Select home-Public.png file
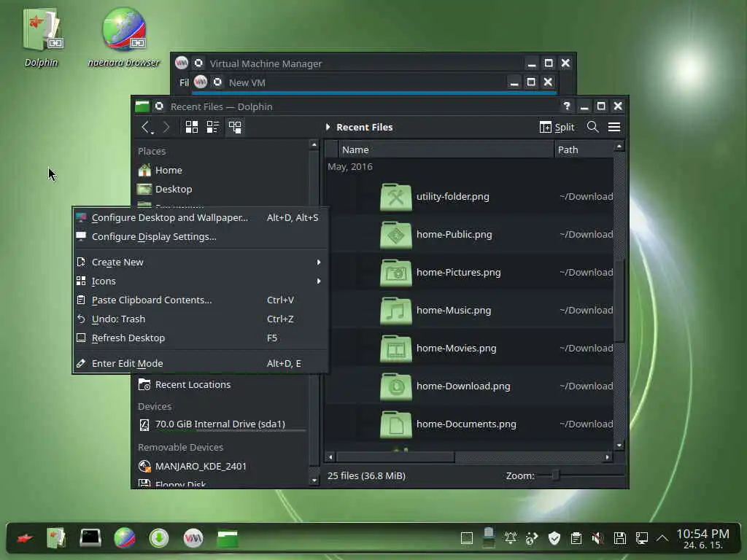747x560 pixels. [454, 234]
